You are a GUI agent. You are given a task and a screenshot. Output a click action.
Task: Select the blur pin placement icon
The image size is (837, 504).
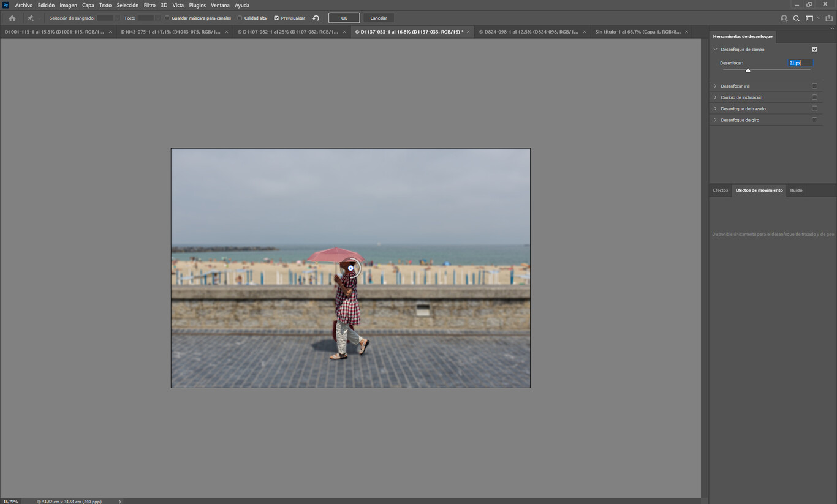pos(29,18)
